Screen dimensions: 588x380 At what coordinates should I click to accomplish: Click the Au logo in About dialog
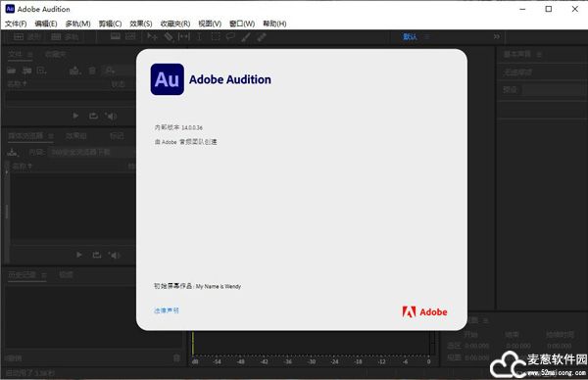coord(168,79)
